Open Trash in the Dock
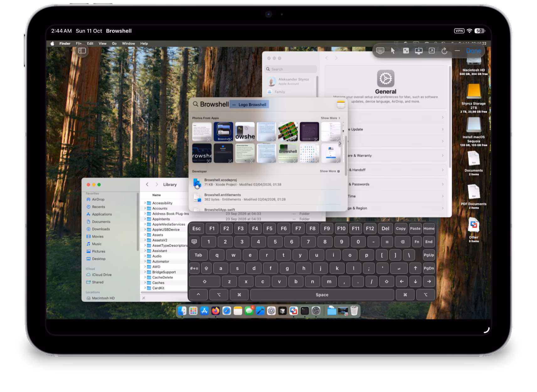Screen dimensions: 537x392 pyautogui.click(x=354, y=311)
